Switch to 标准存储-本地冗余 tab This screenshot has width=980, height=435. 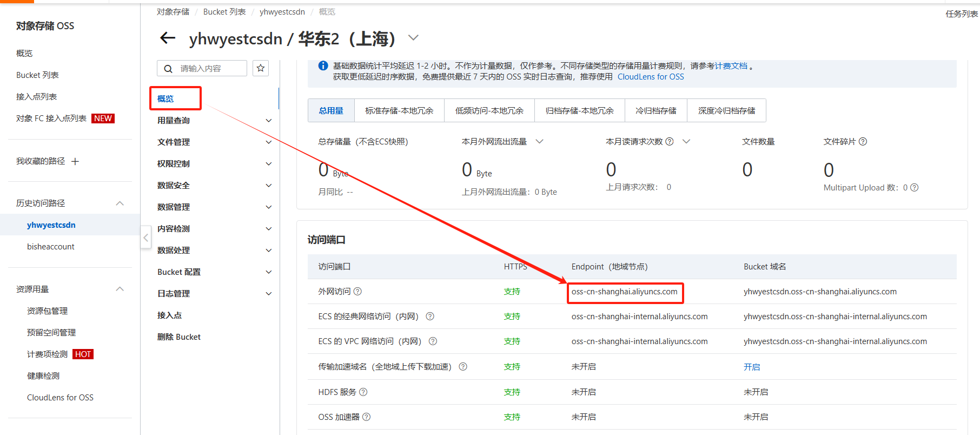point(399,110)
